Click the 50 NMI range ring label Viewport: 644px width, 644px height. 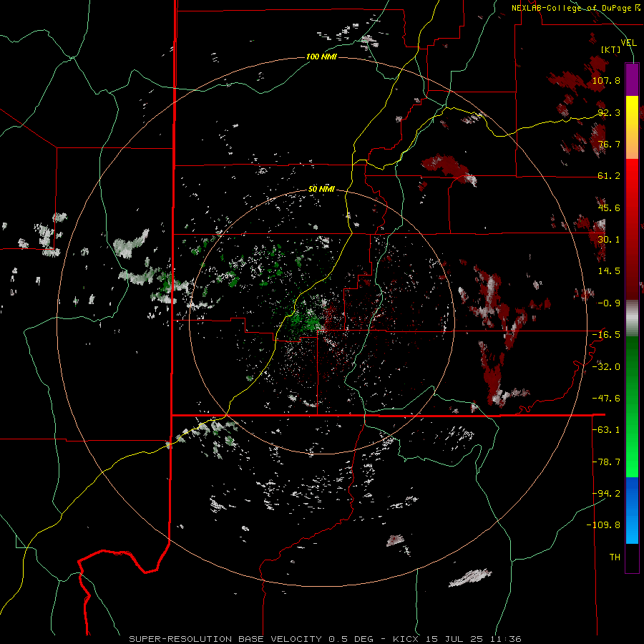pyautogui.click(x=321, y=190)
